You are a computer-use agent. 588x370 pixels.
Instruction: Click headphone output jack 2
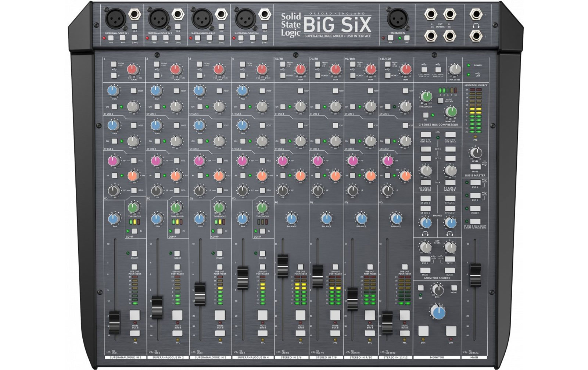coord(476,36)
